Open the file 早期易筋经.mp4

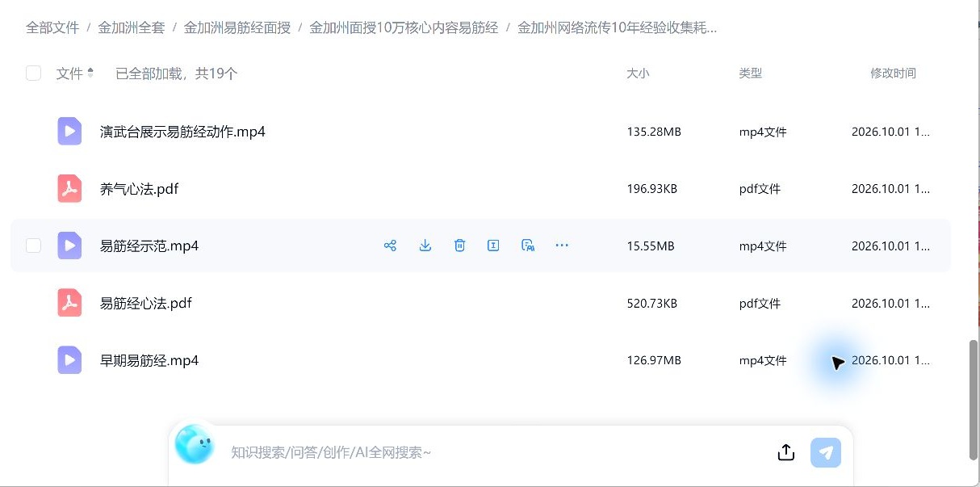[149, 361]
